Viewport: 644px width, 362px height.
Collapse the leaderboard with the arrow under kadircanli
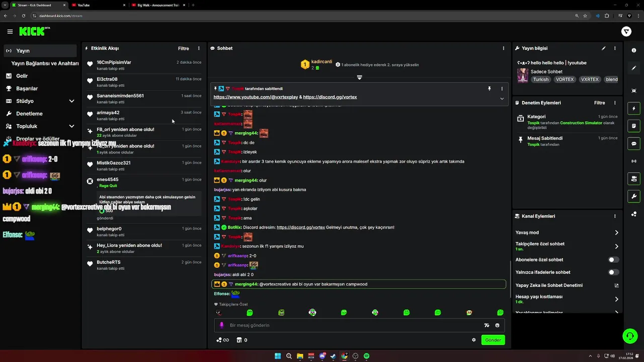pyautogui.click(x=359, y=77)
